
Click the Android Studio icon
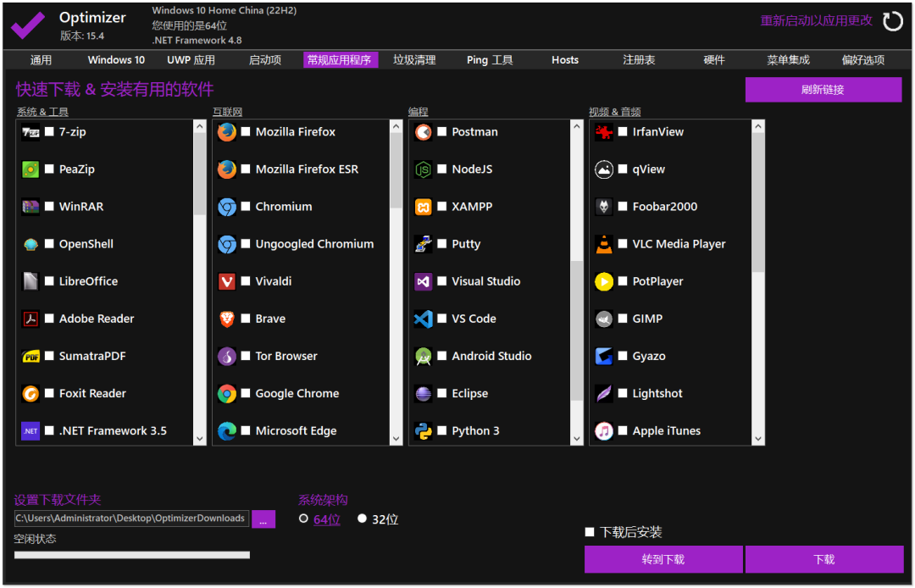(x=423, y=357)
